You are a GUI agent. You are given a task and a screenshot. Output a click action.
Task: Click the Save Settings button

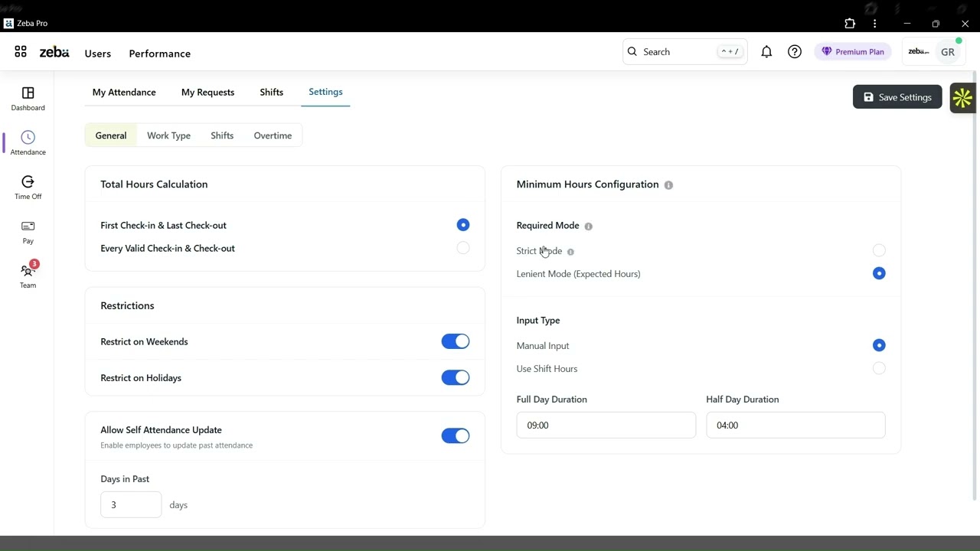(x=897, y=97)
